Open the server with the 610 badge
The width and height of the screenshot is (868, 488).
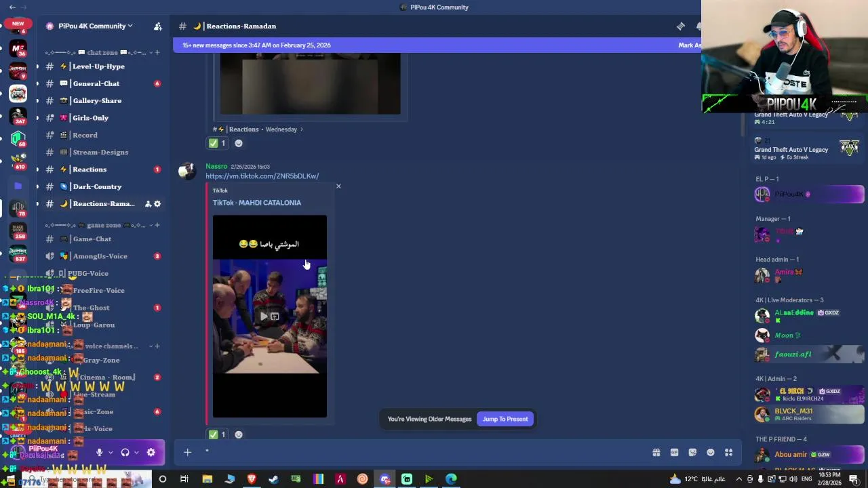pyautogui.click(x=18, y=161)
